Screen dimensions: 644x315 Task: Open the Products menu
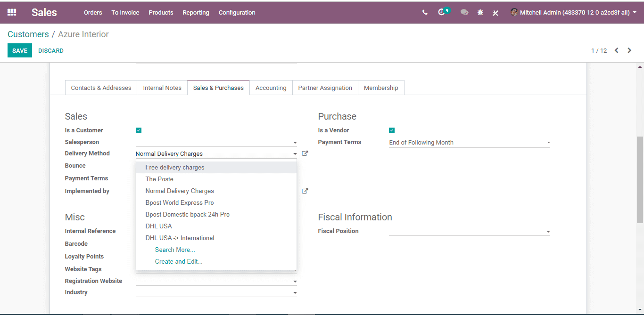161,13
